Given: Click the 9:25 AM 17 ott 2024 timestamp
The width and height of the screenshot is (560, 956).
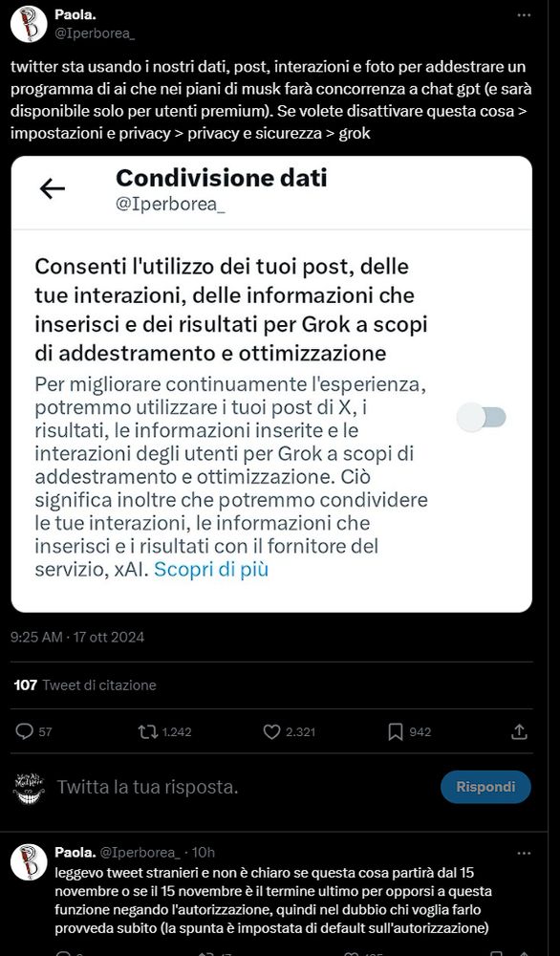Looking at the screenshot, I should (77, 637).
